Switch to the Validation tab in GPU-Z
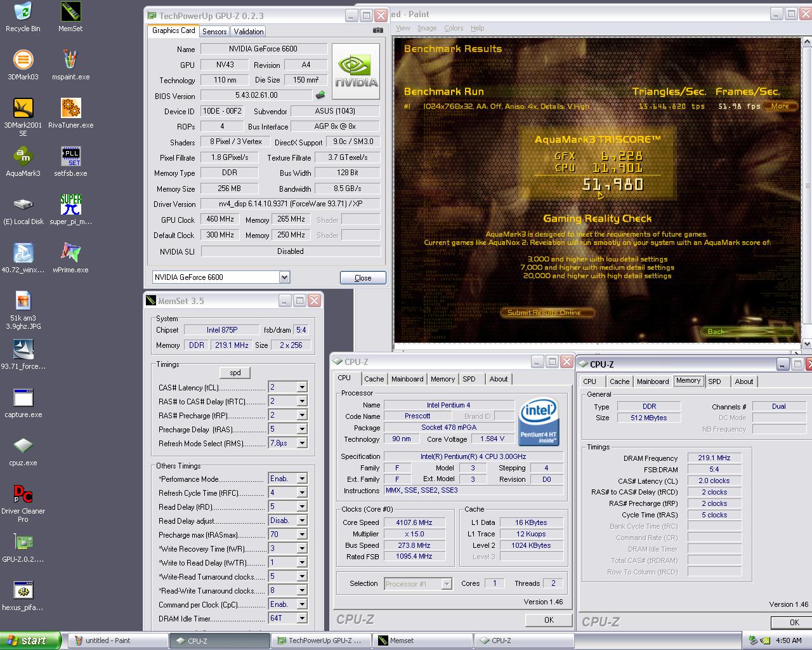This screenshot has width=812, height=650. coord(249,31)
